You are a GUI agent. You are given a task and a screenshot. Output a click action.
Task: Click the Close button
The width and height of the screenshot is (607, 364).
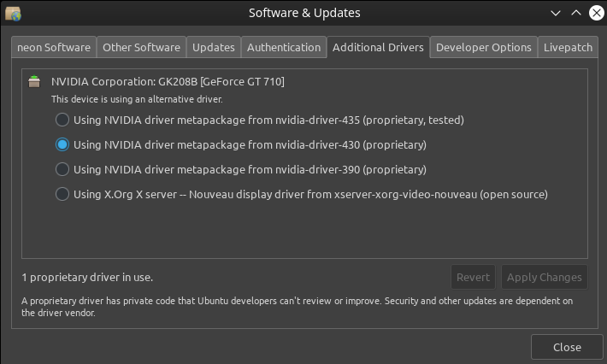click(567, 348)
